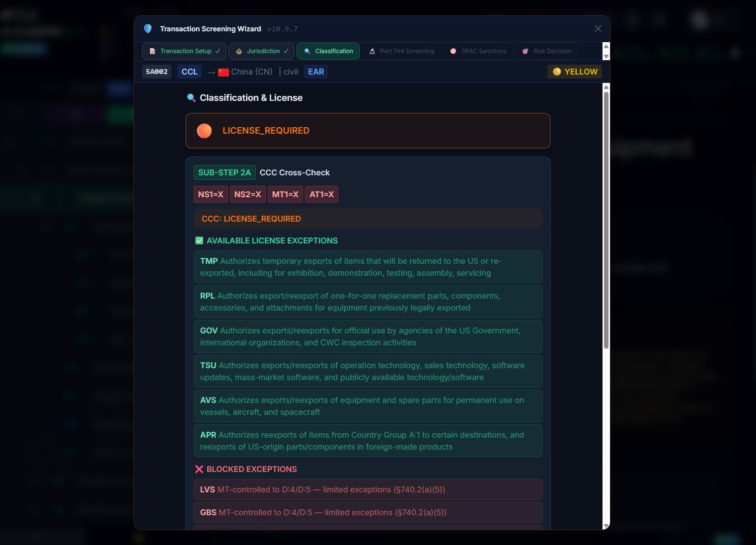Click the Transaction Setup document icon

152,51
